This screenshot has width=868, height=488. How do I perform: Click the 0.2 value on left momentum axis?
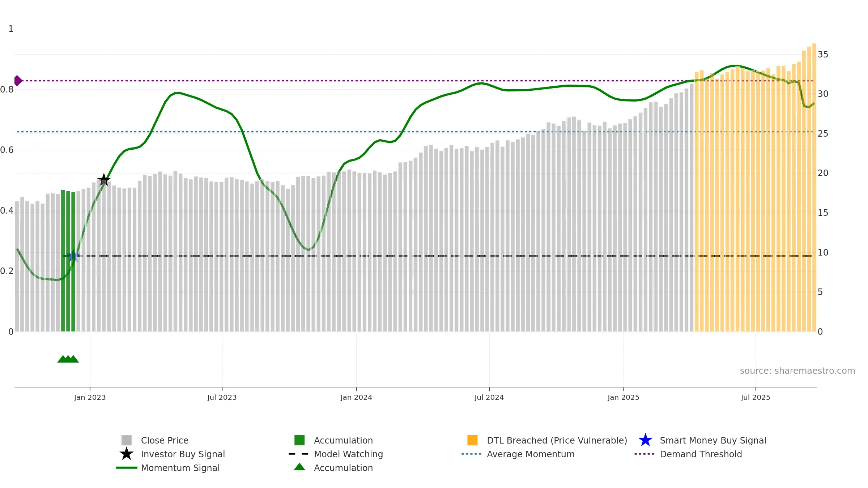(x=7, y=271)
